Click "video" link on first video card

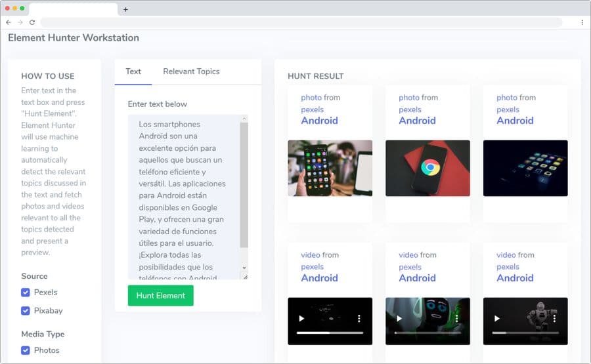(310, 255)
